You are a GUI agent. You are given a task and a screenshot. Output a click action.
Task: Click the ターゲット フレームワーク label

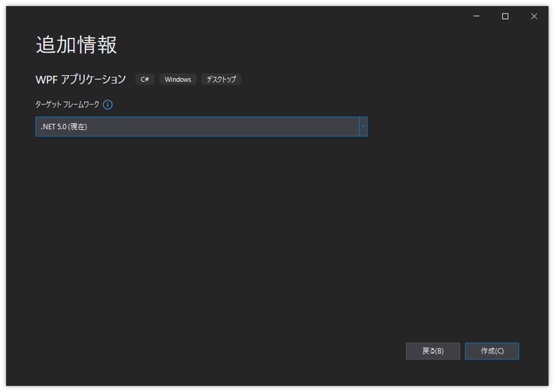click(x=67, y=104)
